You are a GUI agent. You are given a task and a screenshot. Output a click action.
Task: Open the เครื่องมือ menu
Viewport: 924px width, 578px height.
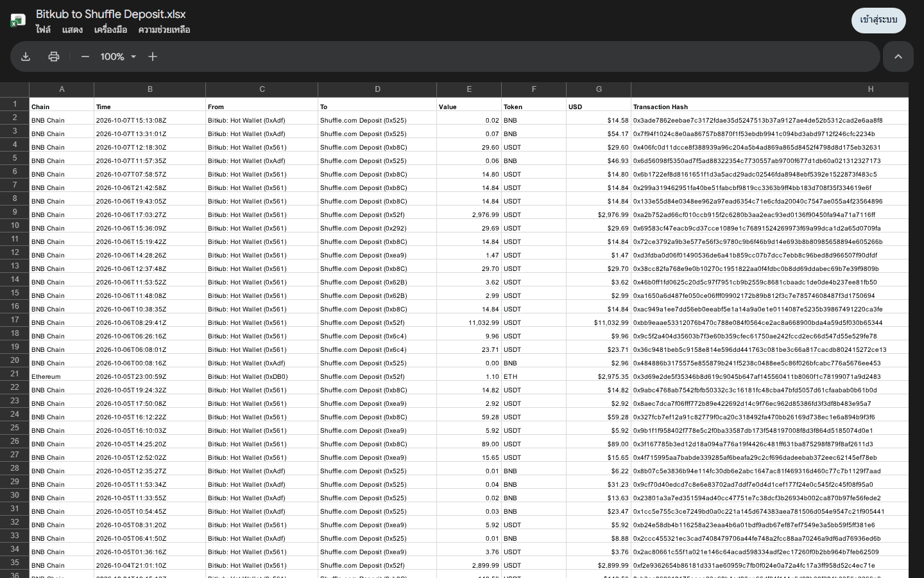tap(110, 30)
